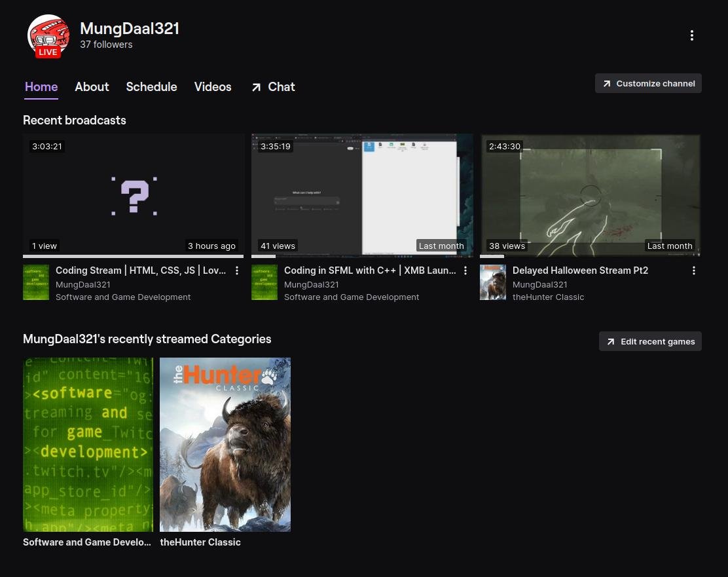Click the recently streamed Categories heading
The image size is (728, 577).
[x=147, y=339]
